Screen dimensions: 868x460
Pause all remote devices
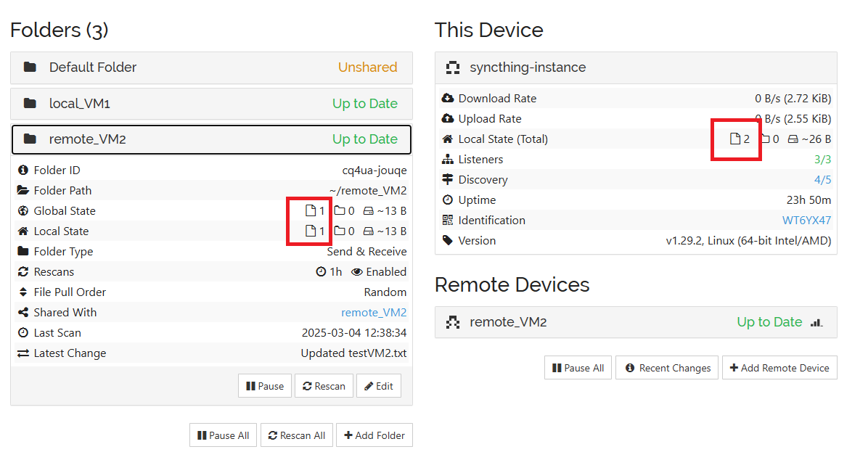coord(578,368)
